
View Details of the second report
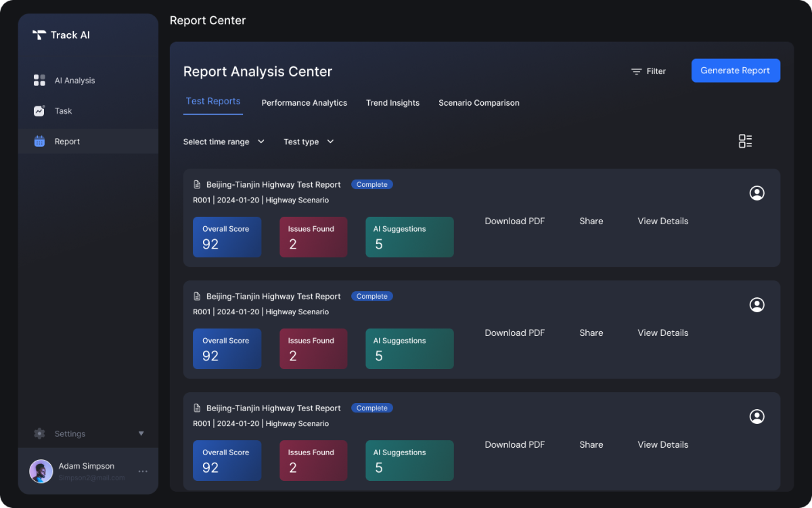663,333
